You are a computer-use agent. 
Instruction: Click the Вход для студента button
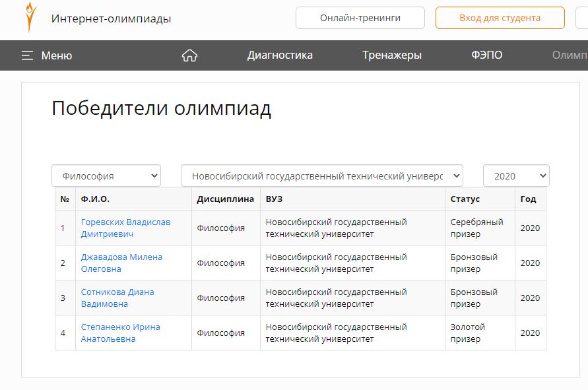(x=500, y=18)
